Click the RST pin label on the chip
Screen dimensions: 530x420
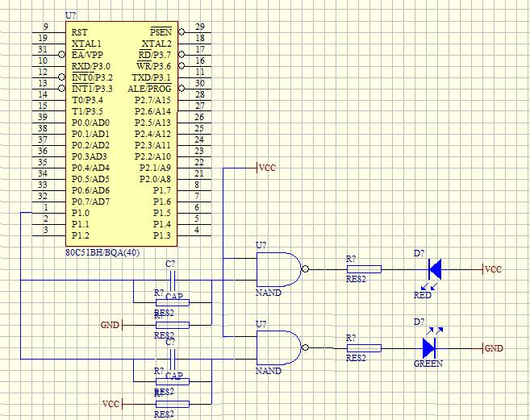coord(79,31)
